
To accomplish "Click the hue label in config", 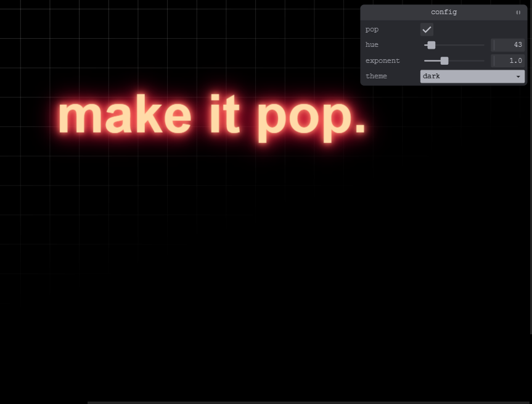I will (x=372, y=45).
